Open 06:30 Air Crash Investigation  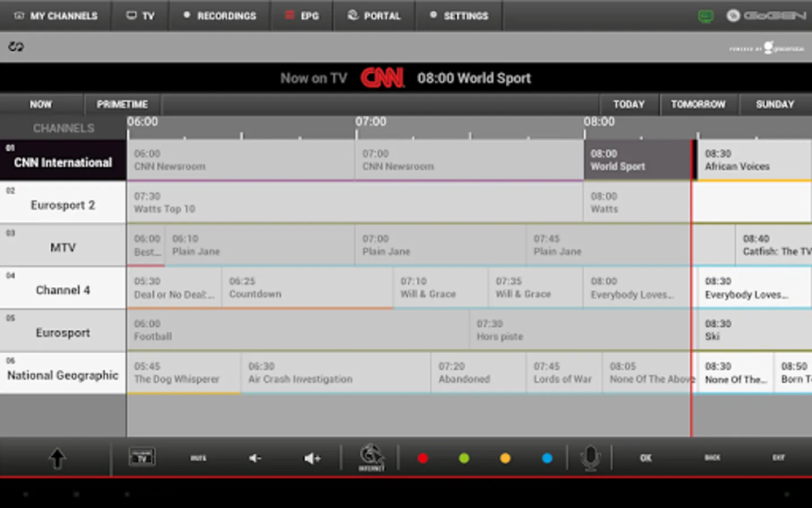click(336, 373)
